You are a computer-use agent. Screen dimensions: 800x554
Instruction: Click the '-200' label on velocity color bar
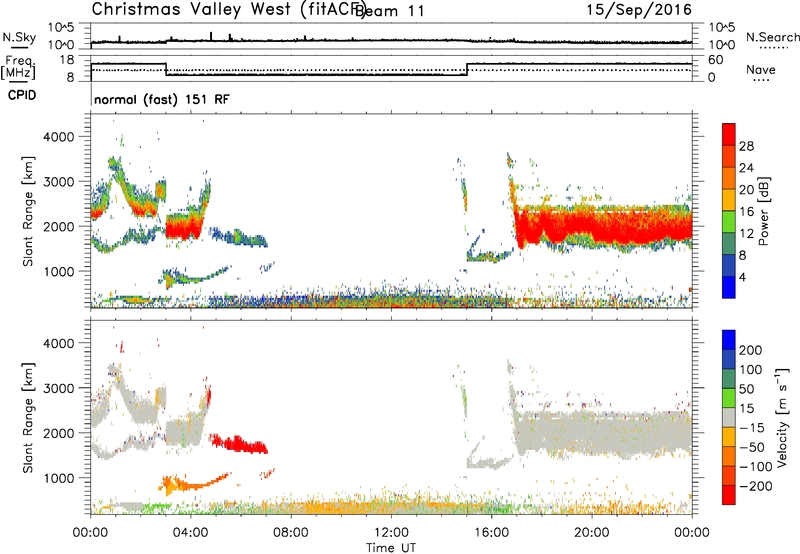click(x=756, y=486)
